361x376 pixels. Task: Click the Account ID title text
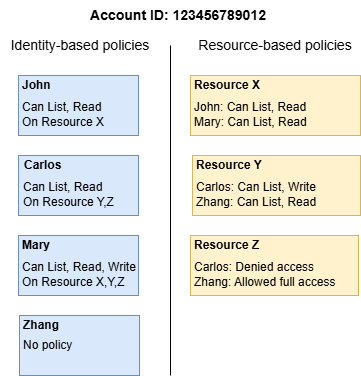tap(178, 15)
